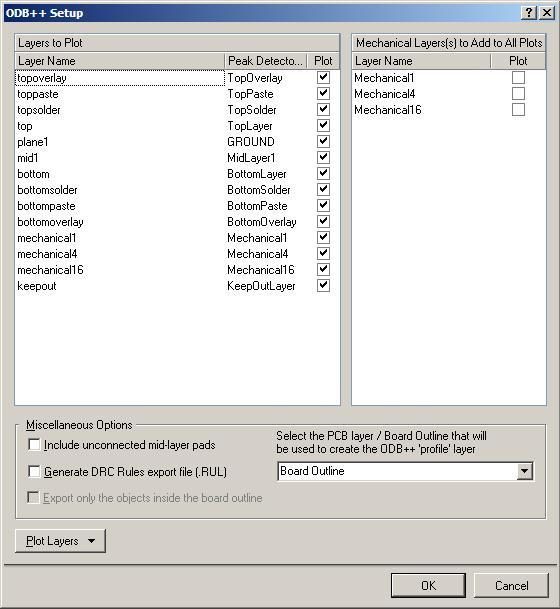Select the topoverlay layer name
Image resolution: width=560 pixels, height=609 pixels.
(x=42, y=78)
